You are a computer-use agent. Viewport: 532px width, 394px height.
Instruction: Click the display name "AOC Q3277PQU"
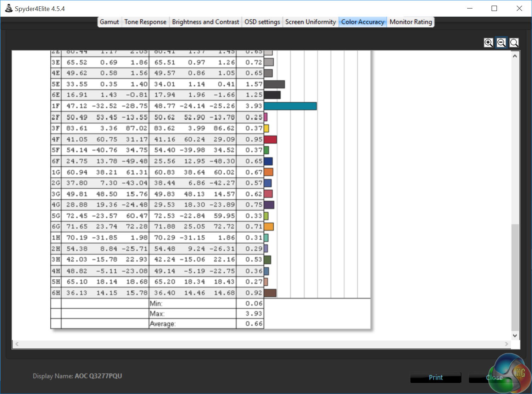click(x=98, y=376)
